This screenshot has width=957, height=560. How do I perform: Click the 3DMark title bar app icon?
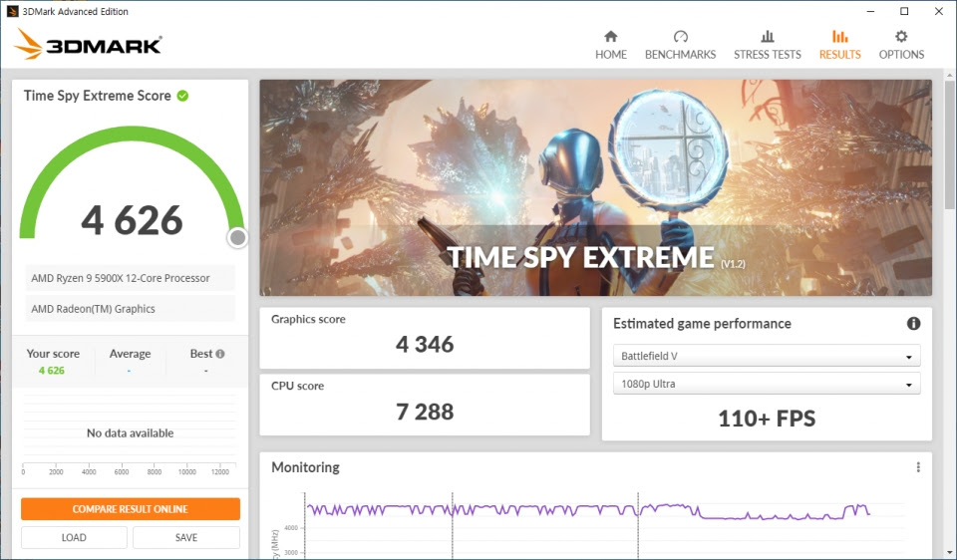pyautogui.click(x=12, y=12)
